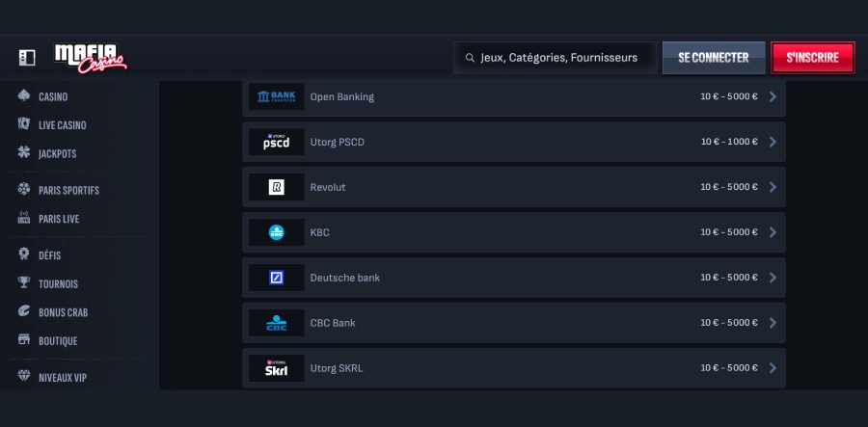
Task: Click the CBC Bank logo
Action: pyautogui.click(x=277, y=323)
